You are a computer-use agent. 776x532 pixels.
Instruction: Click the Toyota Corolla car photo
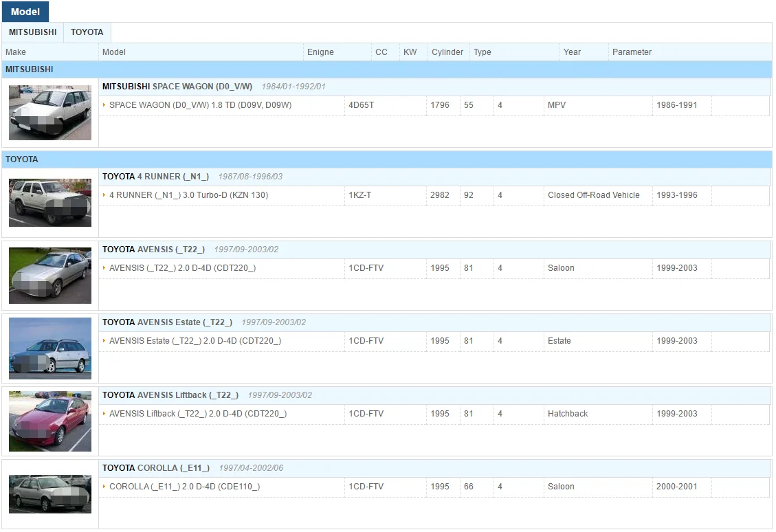click(50, 494)
